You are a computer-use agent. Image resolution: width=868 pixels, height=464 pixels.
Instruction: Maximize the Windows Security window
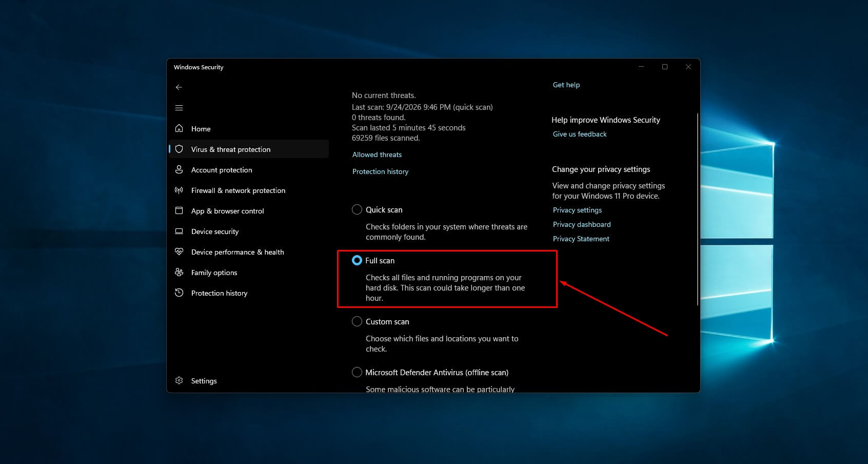coord(665,67)
